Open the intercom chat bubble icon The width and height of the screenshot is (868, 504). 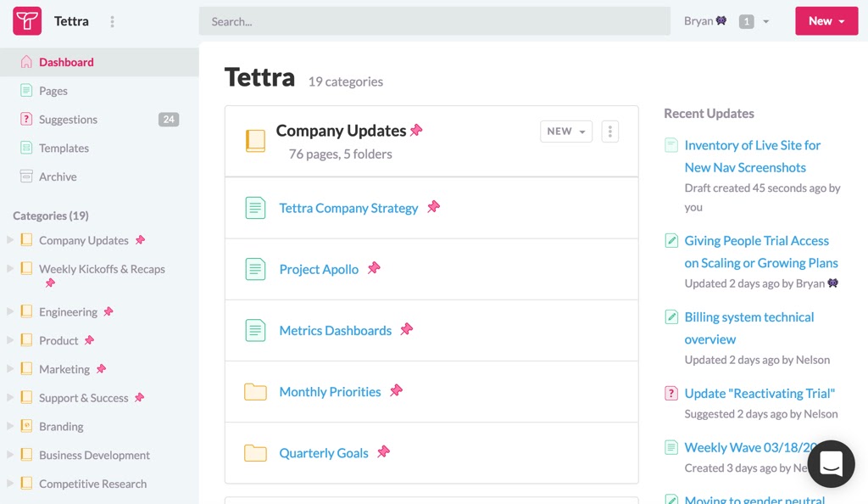[x=831, y=463]
